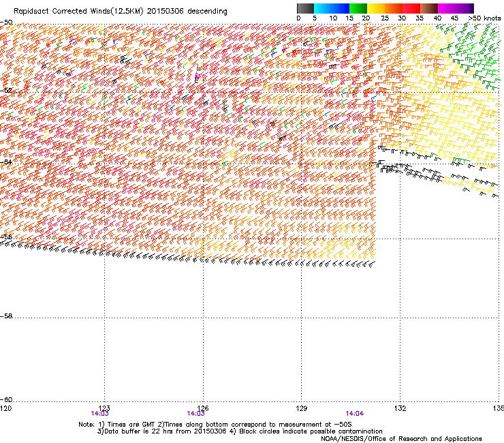Click the 126 longitude axis label
The image size is (504, 443).
coord(203,408)
